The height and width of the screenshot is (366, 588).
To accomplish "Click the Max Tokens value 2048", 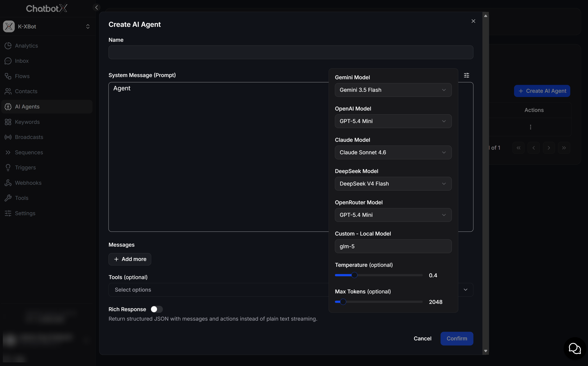I will point(435,302).
